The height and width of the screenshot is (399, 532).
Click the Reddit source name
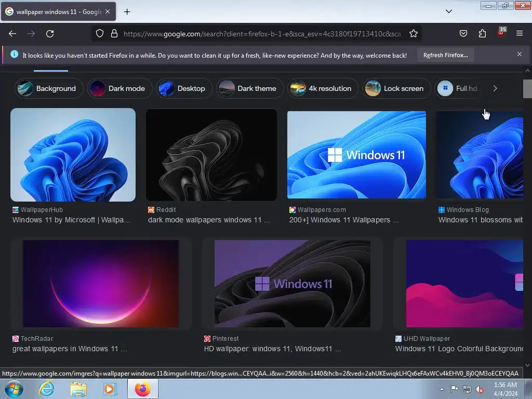point(166,210)
